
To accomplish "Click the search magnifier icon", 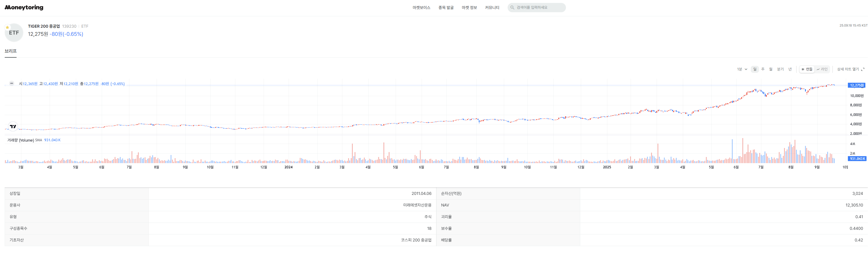I will (x=512, y=7).
